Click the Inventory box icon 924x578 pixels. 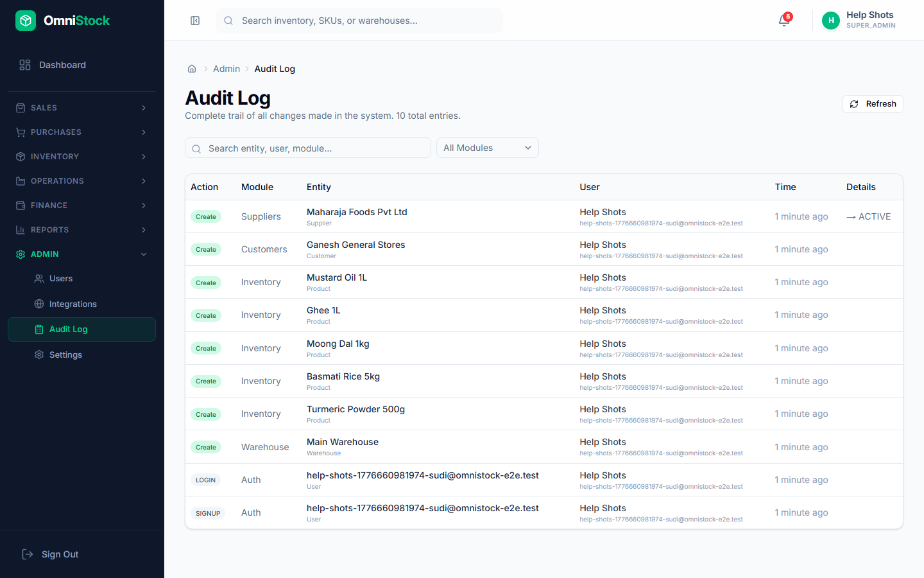pyautogui.click(x=21, y=157)
